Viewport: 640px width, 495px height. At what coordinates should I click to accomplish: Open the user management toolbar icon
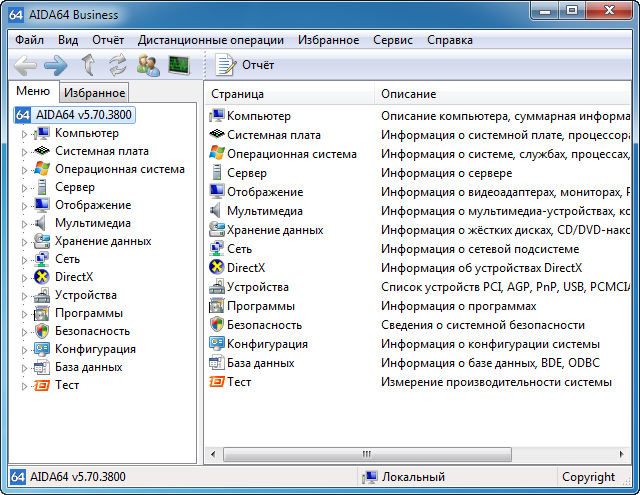[x=148, y=65]
